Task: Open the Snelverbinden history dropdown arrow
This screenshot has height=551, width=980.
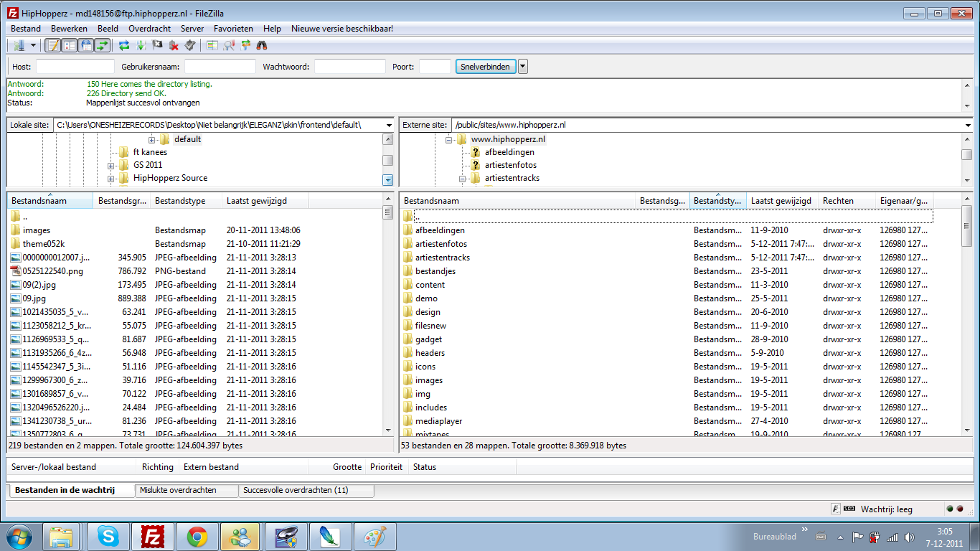Action: pyautogui.click(x=523, y=67)
